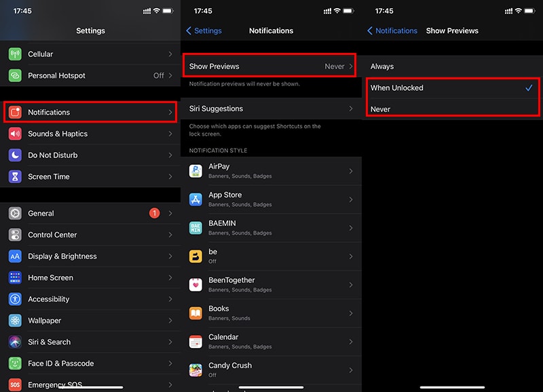The image size is (543, 392).
Task: Tap the Wallpaper flower icon
Action: tap(15, 320)
